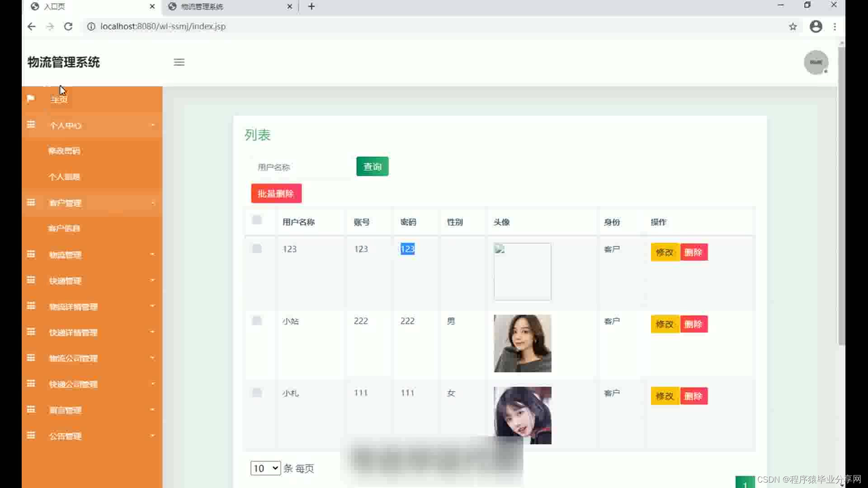
Task: Click grid icon beside 物流管理 menu
Action: [31, 254]
